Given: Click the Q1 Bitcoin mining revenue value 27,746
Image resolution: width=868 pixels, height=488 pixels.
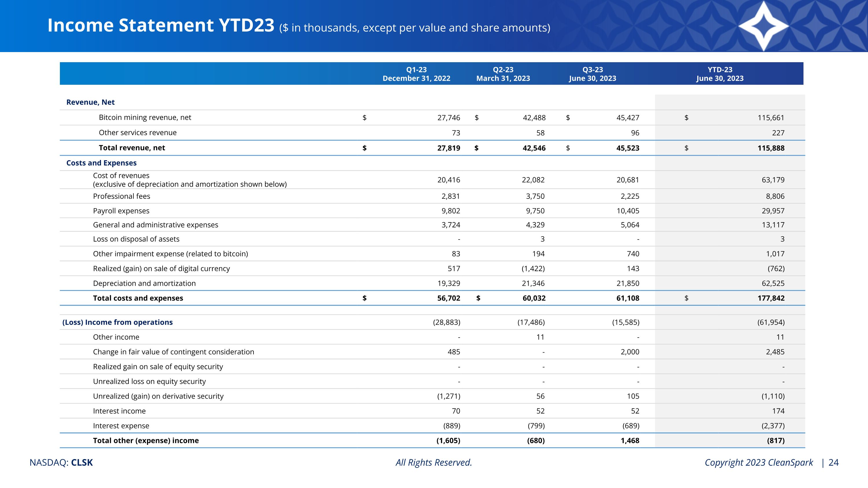Looking at the screenshot, I should tap(449, 117).
